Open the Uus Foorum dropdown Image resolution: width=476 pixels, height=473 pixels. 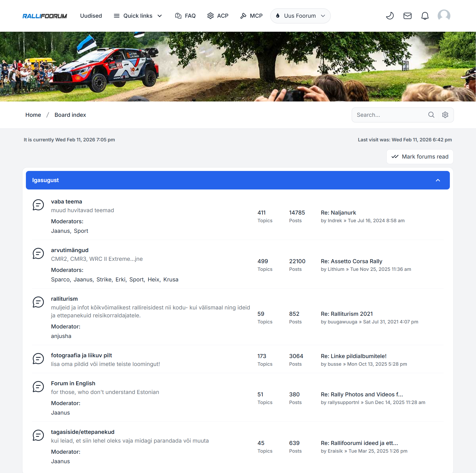300,16
